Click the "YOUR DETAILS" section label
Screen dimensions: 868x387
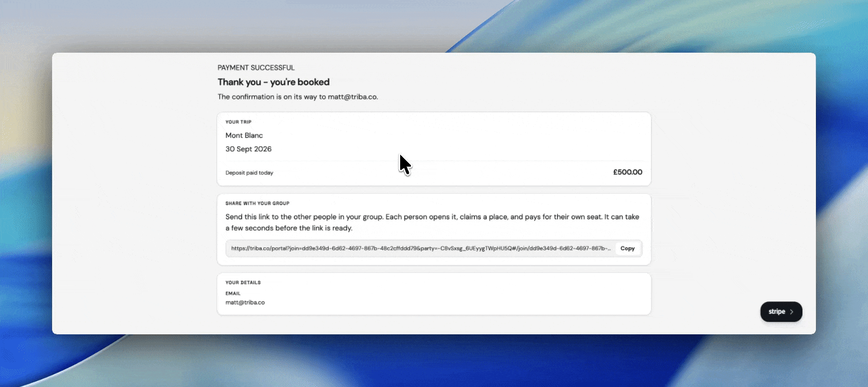tap(243, 282)
